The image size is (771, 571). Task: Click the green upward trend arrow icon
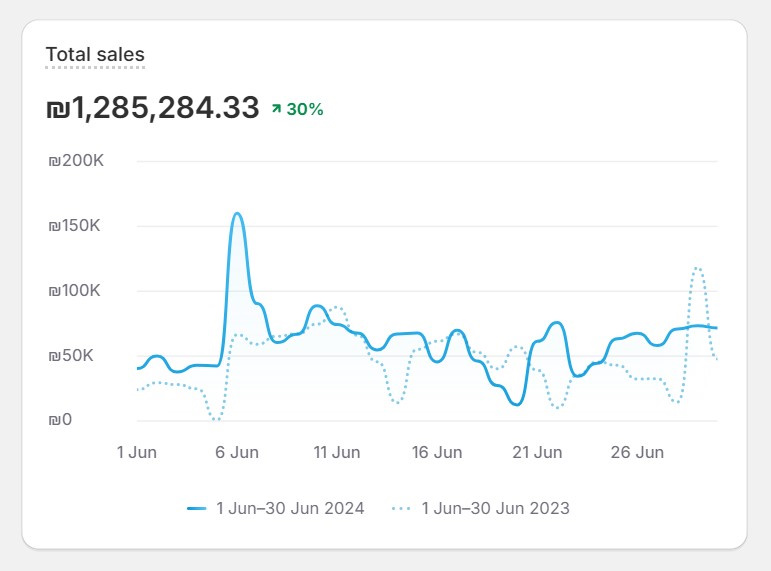coord(276,109)
